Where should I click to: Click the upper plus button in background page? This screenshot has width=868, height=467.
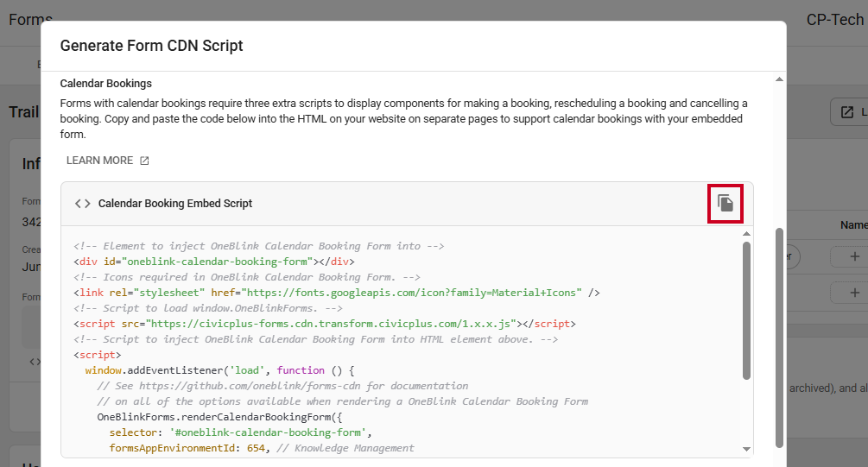(855, 256)
